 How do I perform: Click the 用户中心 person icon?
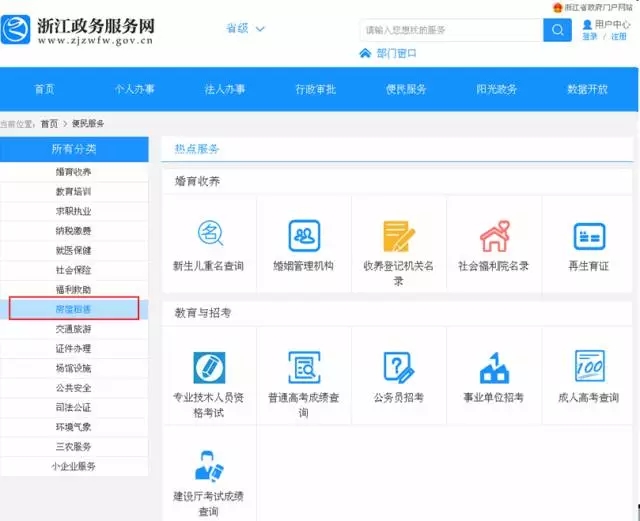tap(587, 24)
